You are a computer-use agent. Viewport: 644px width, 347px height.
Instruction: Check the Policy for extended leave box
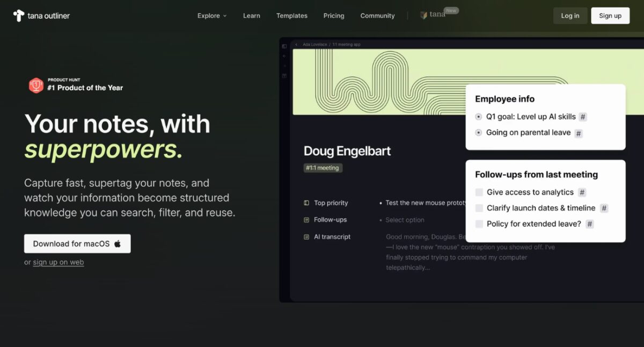(x=479, y=224)
